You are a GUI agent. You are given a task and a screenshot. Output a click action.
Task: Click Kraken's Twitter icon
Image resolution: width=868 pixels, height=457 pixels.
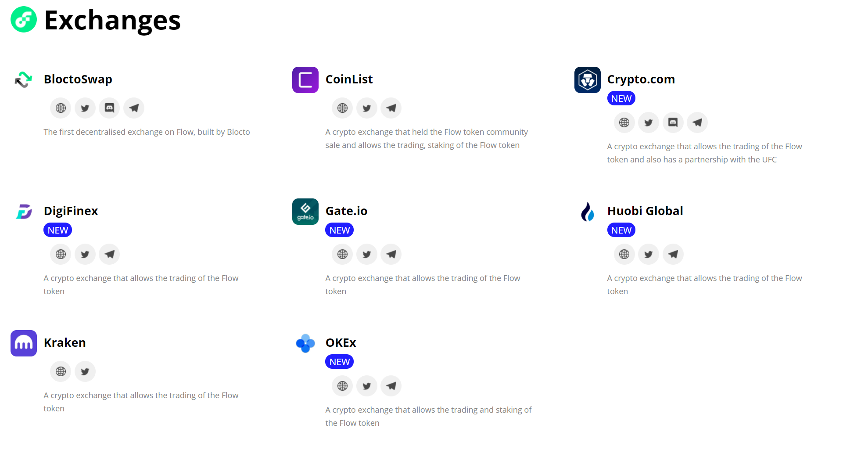85,371
